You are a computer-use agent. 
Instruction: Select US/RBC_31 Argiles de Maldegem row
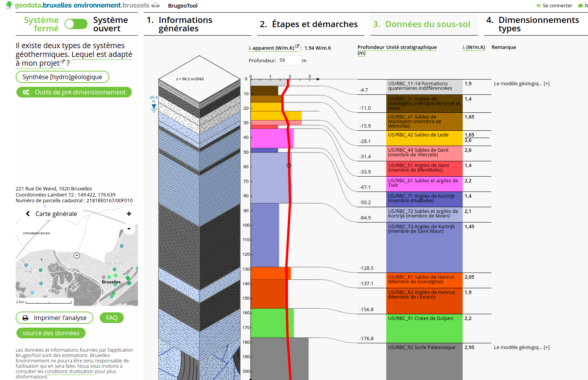point(424,104)
